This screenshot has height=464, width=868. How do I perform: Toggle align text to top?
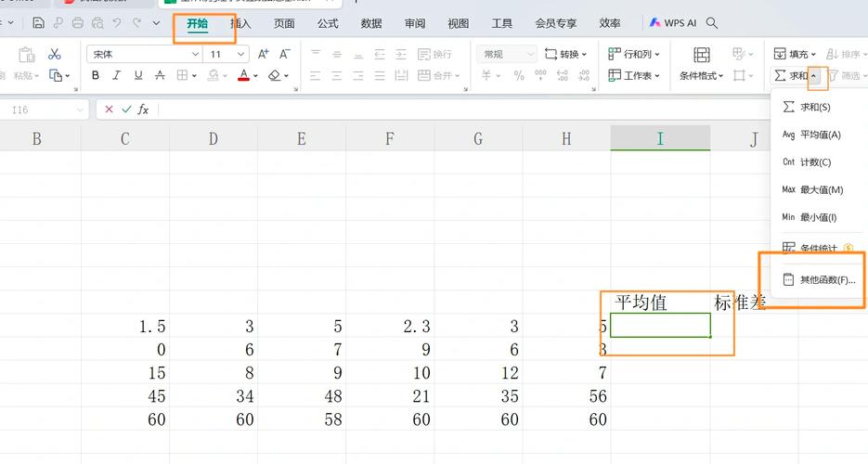click(x=316, y=54)
